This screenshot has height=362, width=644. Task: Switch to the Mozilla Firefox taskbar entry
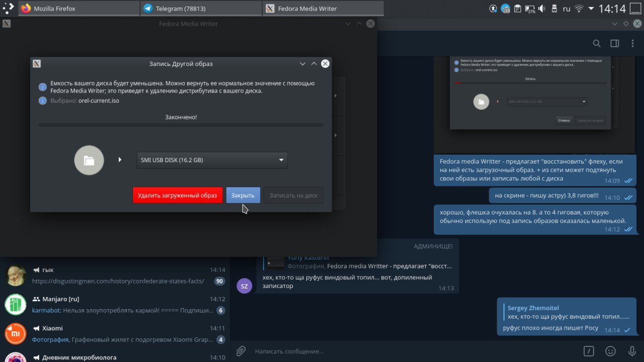pyautogui.click(x=79, y=9)
